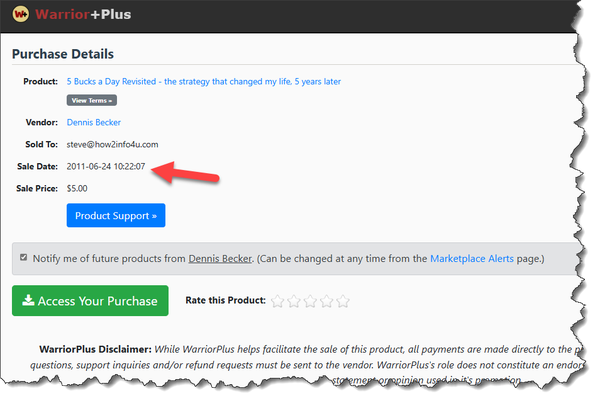
Task: Click the Sold To email address text
Action: (x=112, y=145)
